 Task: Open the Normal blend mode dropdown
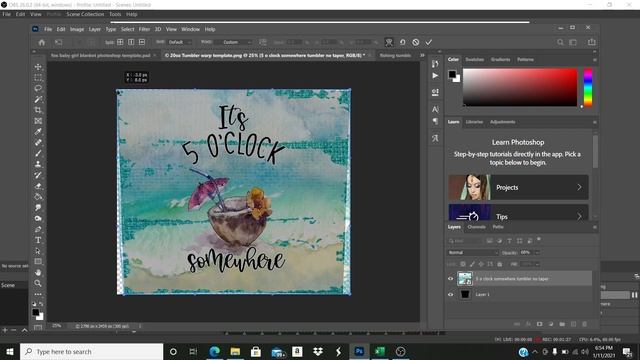click(x=473, y=253)
